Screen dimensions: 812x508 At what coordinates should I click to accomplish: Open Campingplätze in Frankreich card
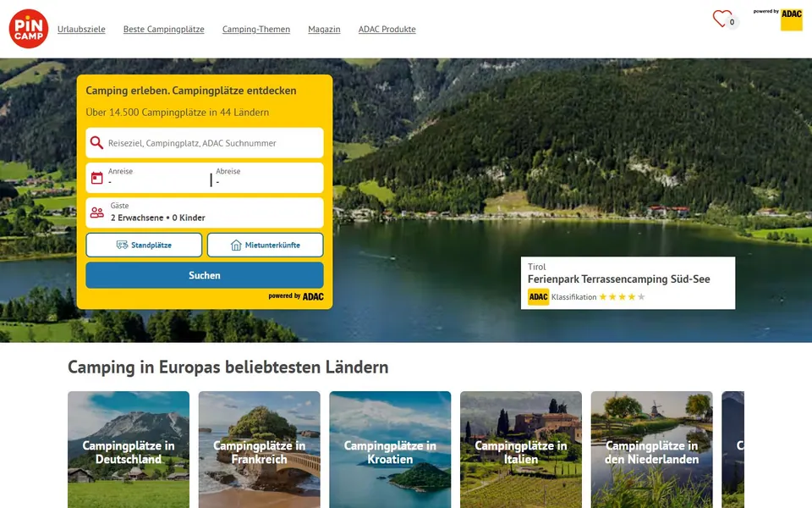point(260,450)
